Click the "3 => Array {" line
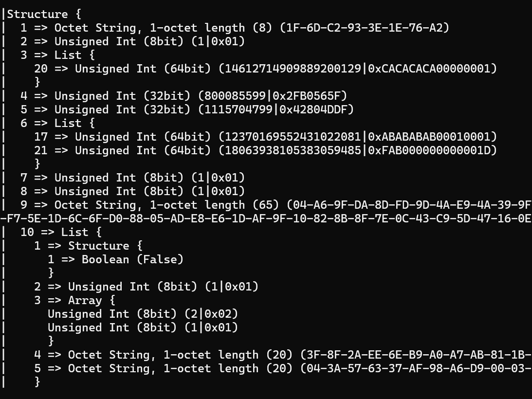This screenshot has height=399, width=532. click(x=74, y=300)
